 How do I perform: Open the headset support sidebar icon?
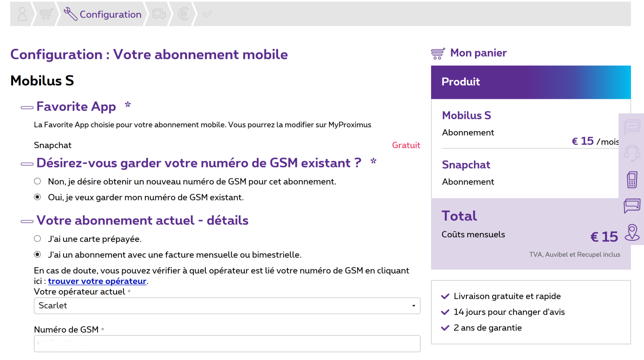coord(632,153)
